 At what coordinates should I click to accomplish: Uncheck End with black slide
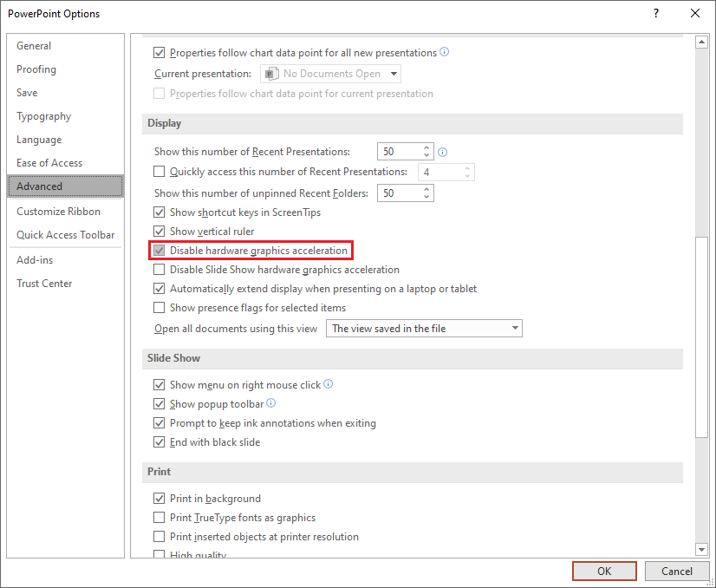159,442
